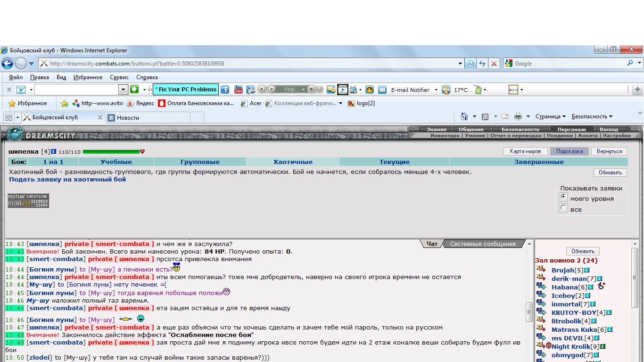Open the Безопасность dropdown in command bar
The height and width of the screenshot is (362, 644).
[592, 116]
